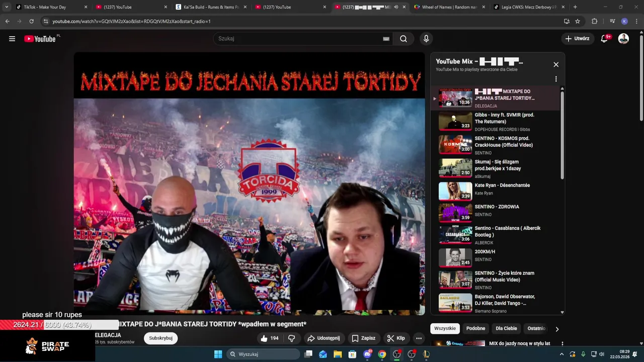This screenshot has height=362, width=644.
Task: Open a new browser tab
Action: tap(575, 7)
